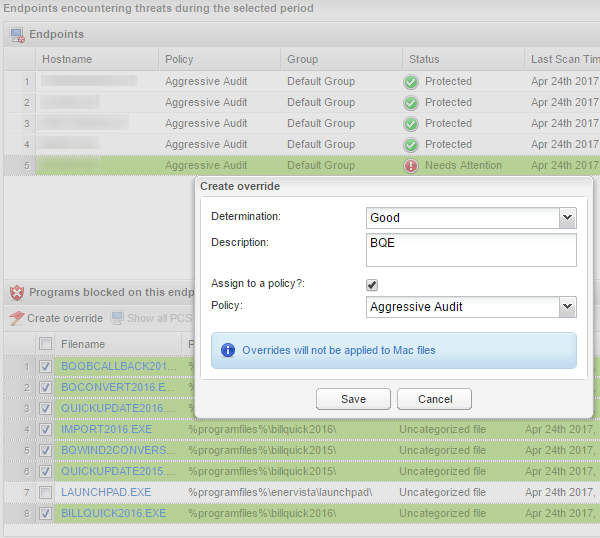Cancel the Create override dialog
The height and width of the screenshot is (538, 600).
(434, 399)
